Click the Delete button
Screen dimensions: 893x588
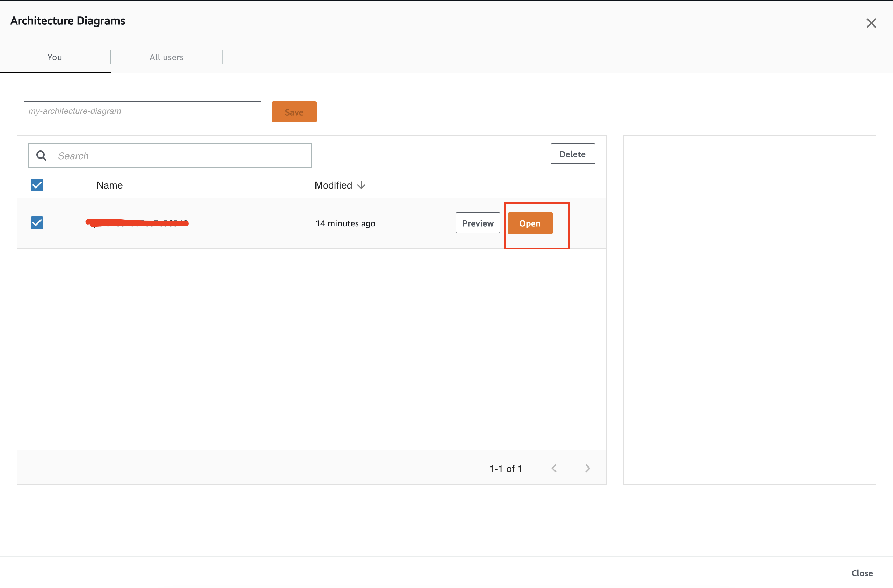click(573, 154)
